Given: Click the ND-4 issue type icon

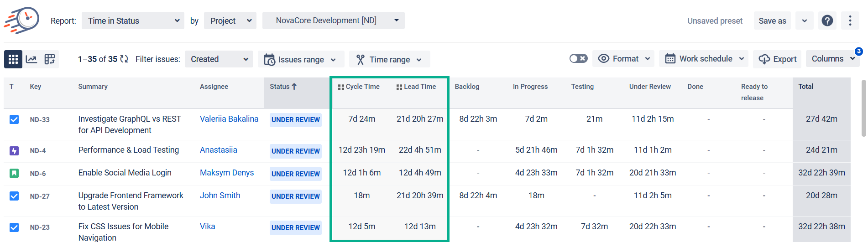Looking at the screenshot, I should click(x=14, y=151).
